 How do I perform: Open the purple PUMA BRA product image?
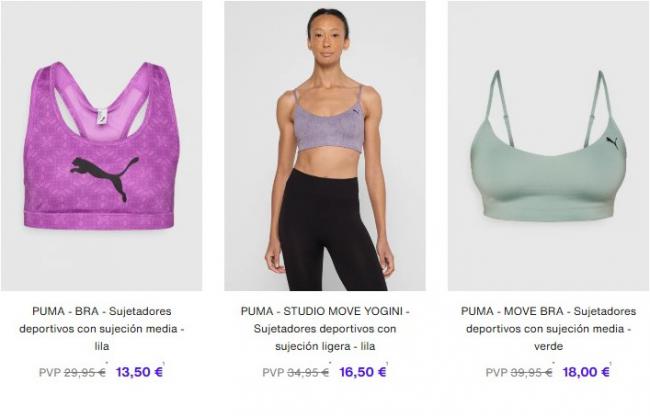pos(102,146)
